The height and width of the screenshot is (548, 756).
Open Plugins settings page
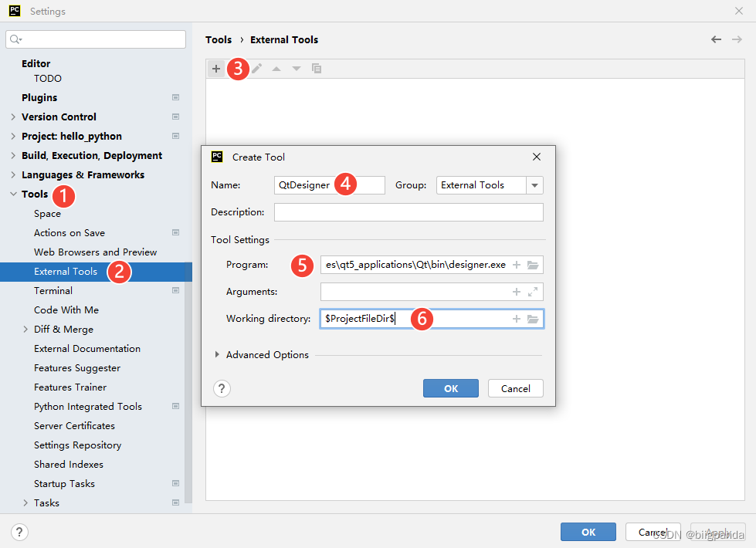coord(39,97)
